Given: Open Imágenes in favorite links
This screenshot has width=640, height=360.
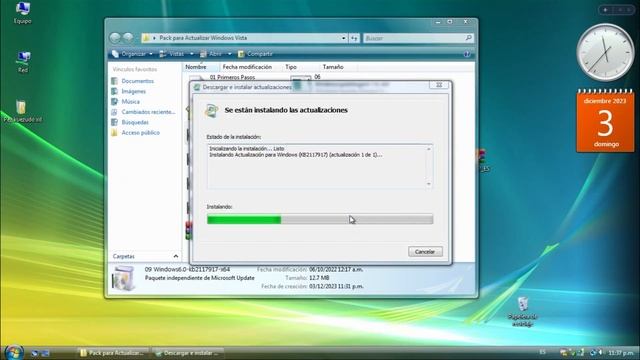Looking at the screenshot, I should 133,91.
